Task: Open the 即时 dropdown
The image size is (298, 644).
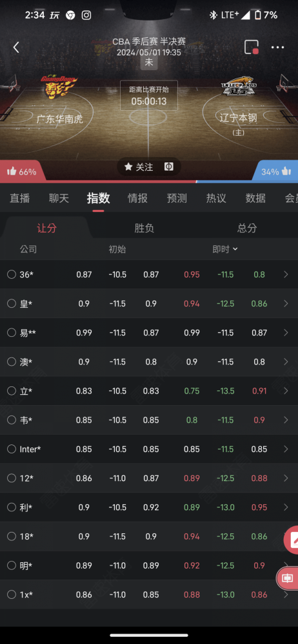Action: (x=225, y=249)
